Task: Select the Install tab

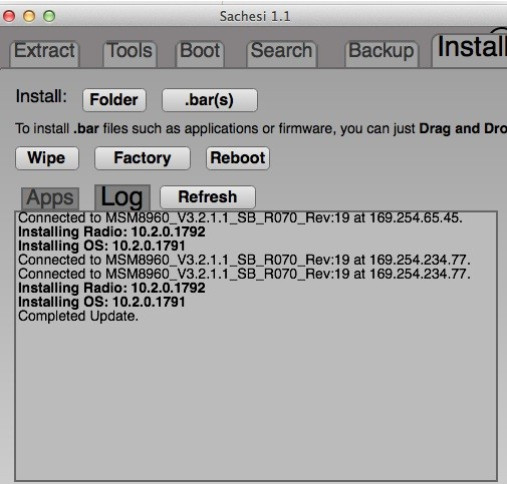Action: [470, 50]
